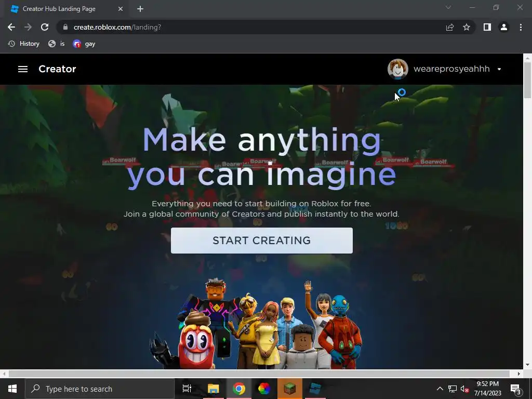532x399 pixels.
Task: Open the Windows Start menu
Action: point(12,389)
